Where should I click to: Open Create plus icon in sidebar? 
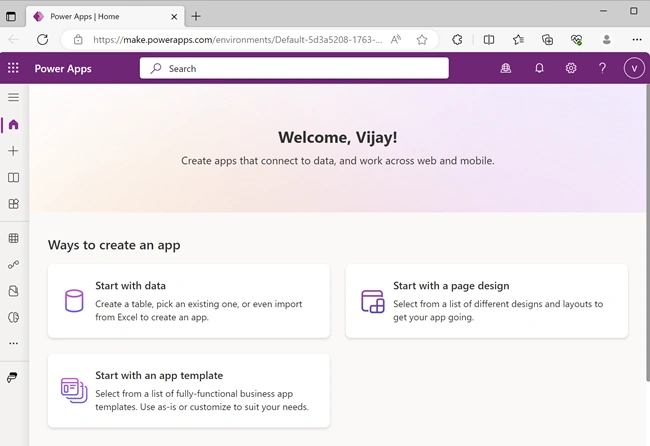(13, 151)
